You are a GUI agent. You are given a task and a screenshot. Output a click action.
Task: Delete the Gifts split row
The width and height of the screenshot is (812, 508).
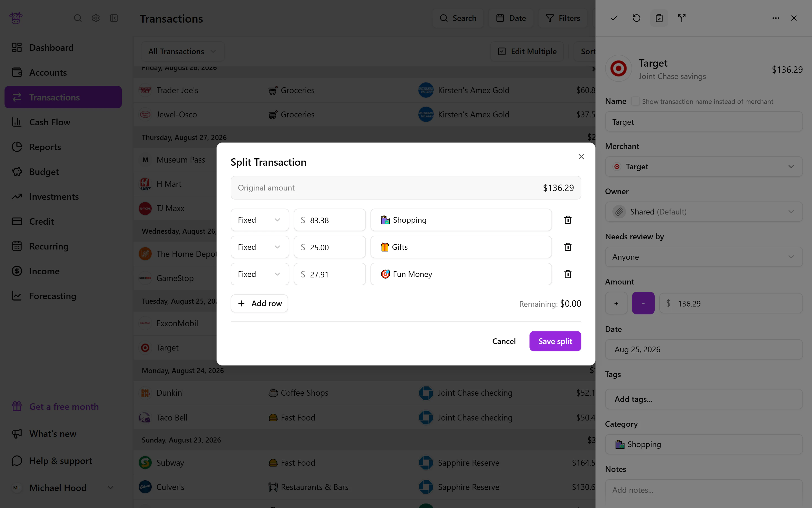tap(567, 247)
